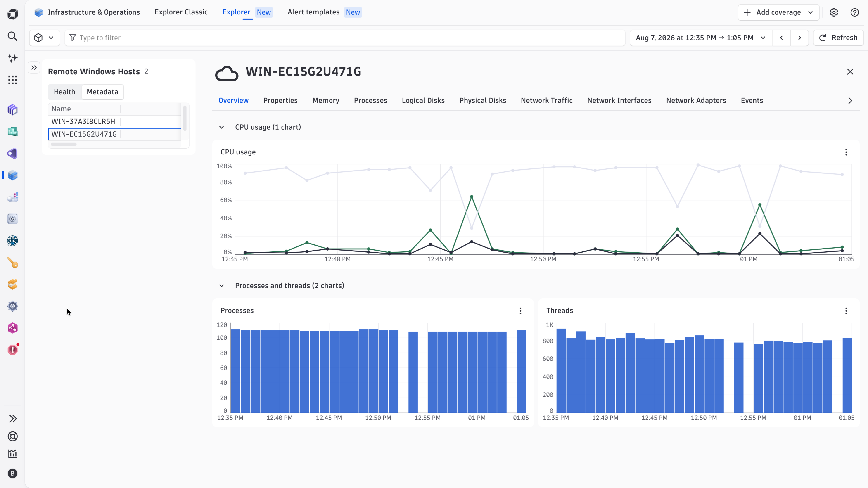This screenshot has height=488, width=868.
Task: Open the entity type cube dropdown
Action: (45, 38)
